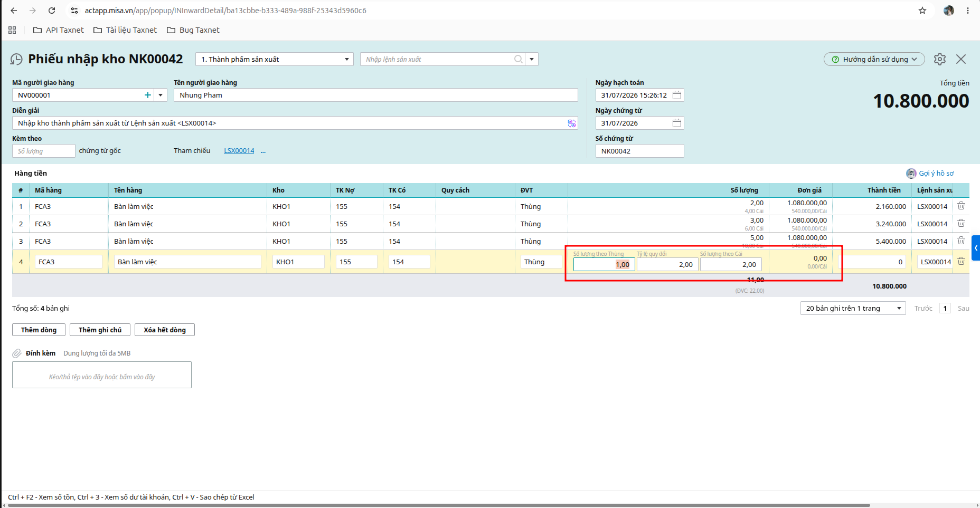
Task: Open Mã người giao hàng dropdown arrow
Action: [x=161, y=95]
